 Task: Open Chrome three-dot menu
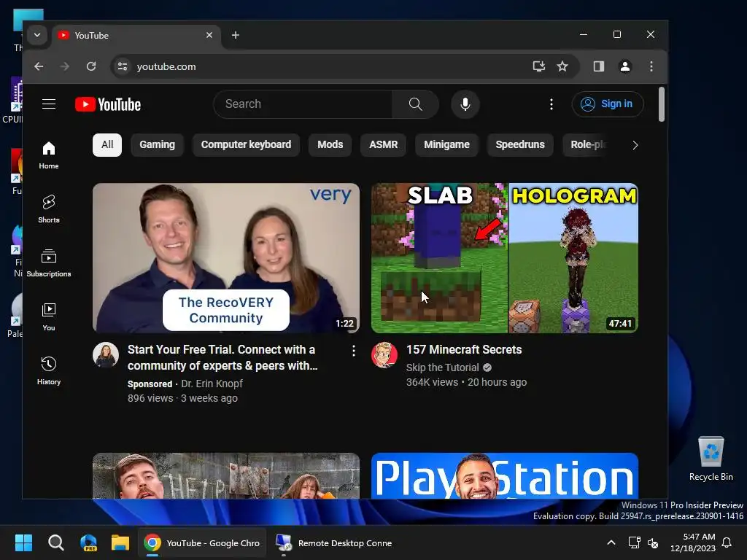651,66
